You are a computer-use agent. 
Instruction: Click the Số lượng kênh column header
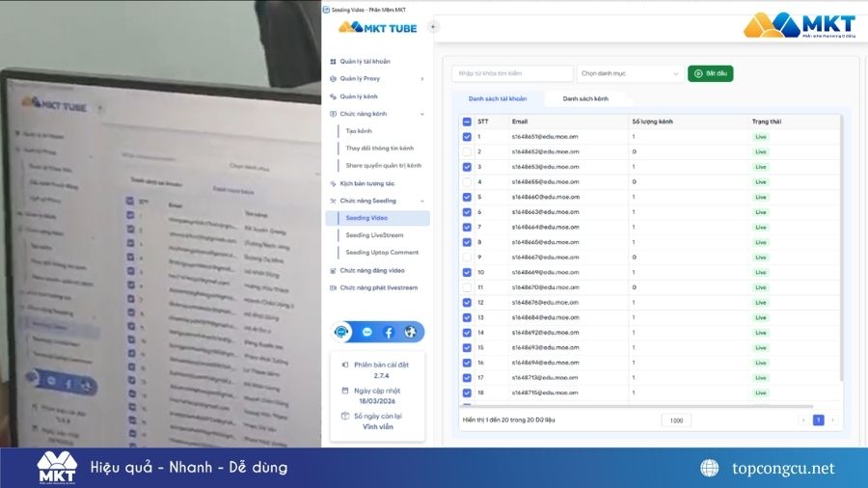[x=652, y=122]
